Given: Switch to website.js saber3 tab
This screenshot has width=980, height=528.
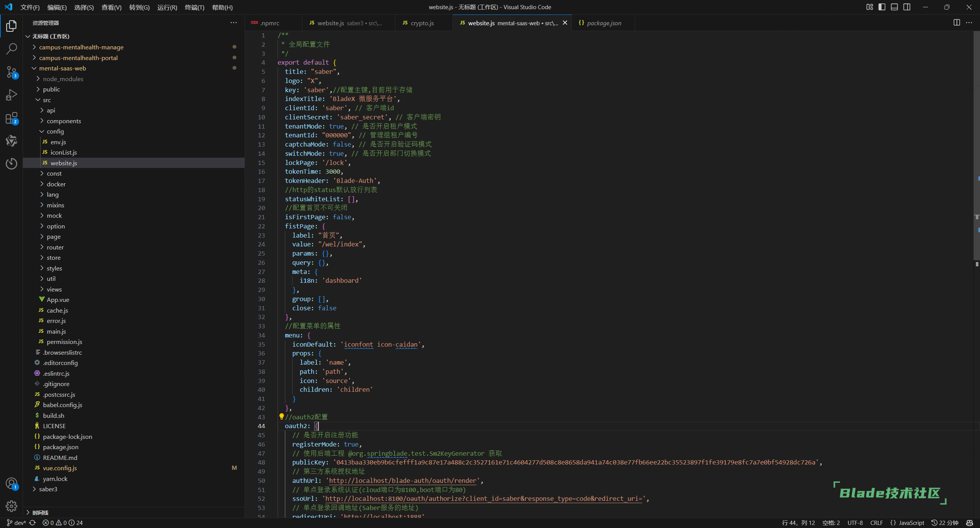Looking at the screenshot, I should (349, 23).
